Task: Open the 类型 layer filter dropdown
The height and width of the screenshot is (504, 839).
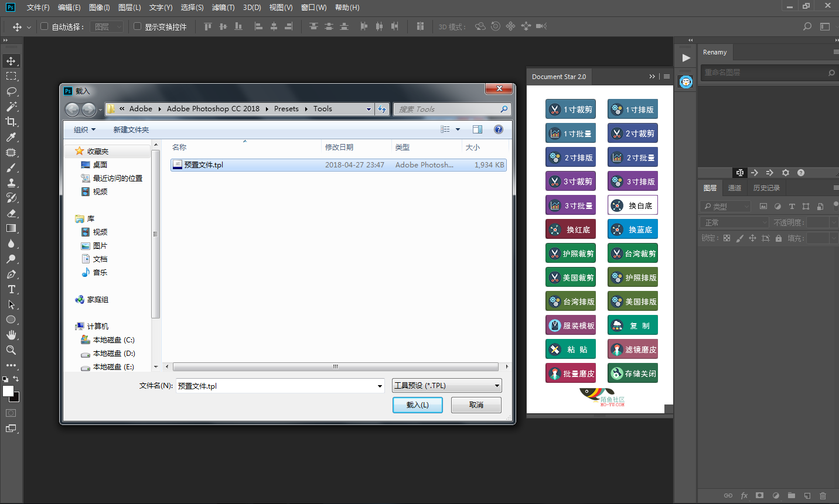Action: tap(726, 206)
